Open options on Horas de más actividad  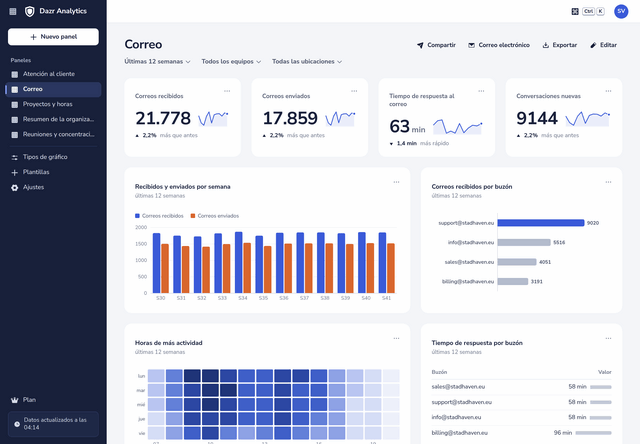[x=396, y=338]
